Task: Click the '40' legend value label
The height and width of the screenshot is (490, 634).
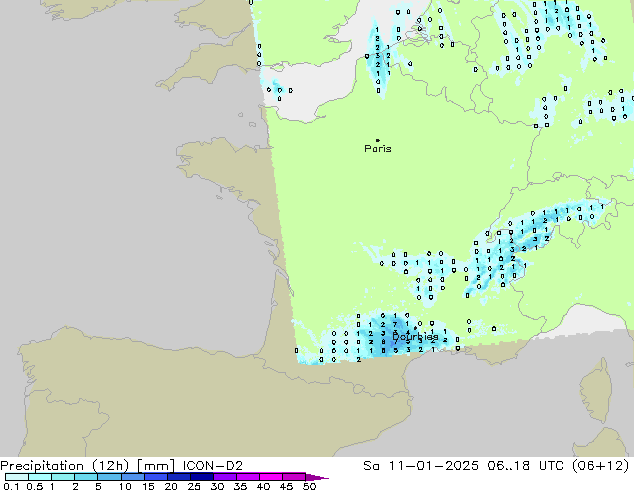Action: 263,486
